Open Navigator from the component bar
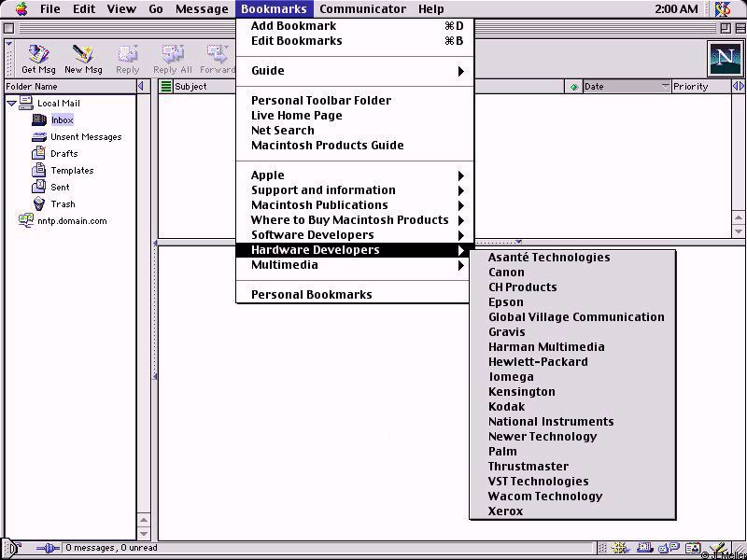The width and height of the screenshot is (747, 560). (619, 549)
